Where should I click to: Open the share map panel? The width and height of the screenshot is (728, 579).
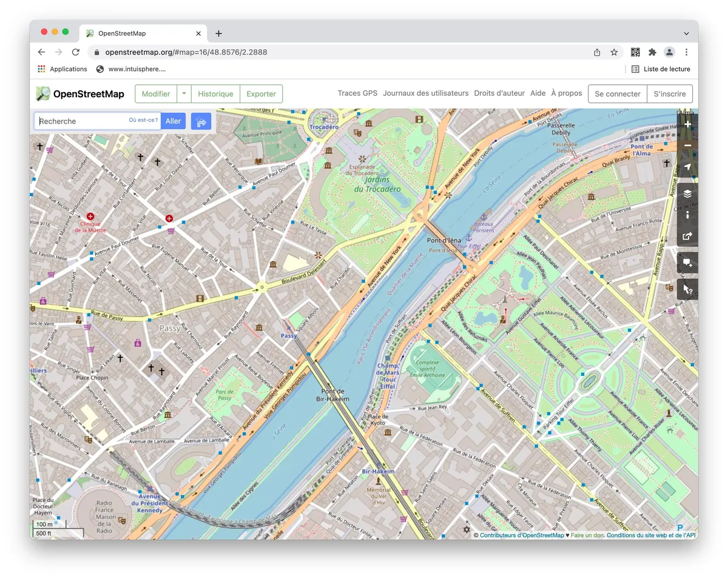point(687,236)
